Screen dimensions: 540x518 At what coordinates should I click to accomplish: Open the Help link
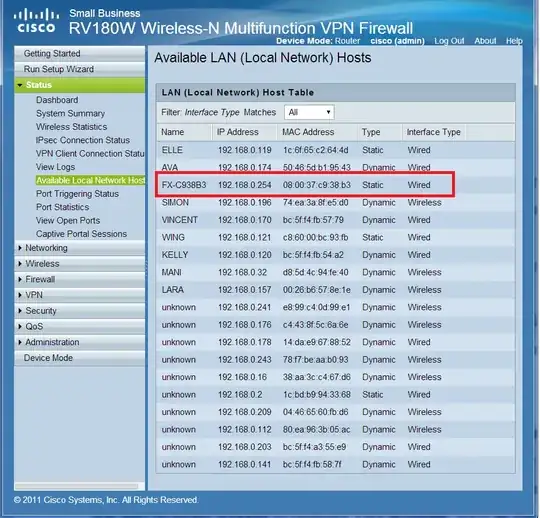click(514, 41)
